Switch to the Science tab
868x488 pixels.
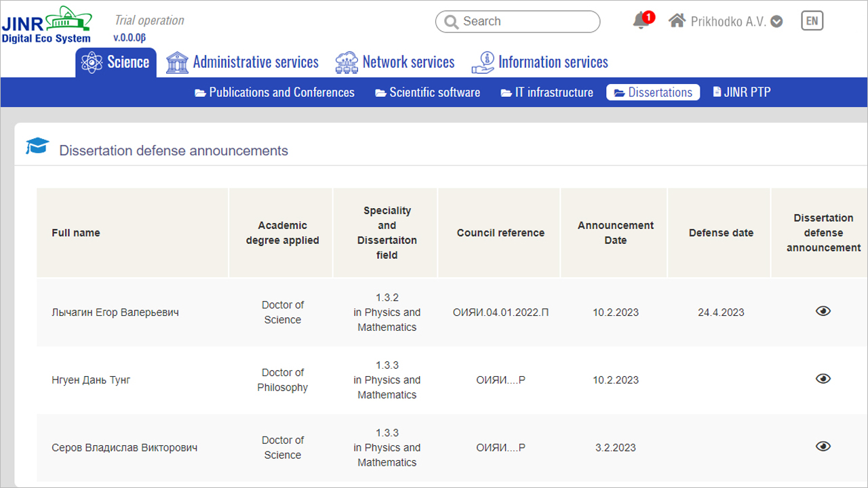pos(116,62)
